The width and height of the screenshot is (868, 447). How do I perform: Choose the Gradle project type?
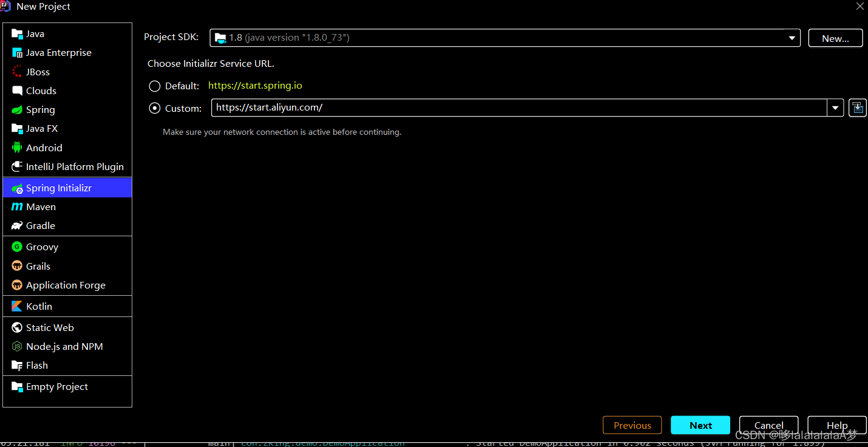click(39, 225)
